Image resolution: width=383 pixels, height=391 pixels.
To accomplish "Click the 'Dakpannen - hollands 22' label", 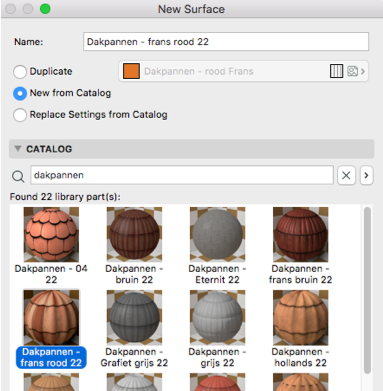I will coord(300,357).
